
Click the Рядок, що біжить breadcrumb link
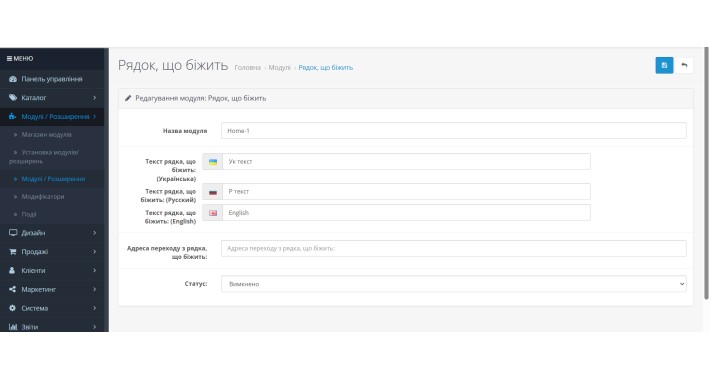point(326,67)
